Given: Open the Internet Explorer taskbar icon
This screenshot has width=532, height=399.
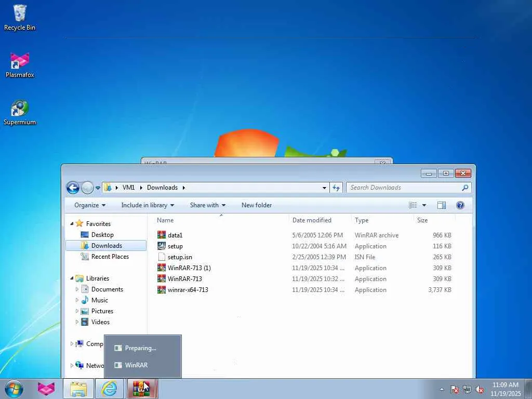Looking at the screenshot, I should pos(110,389).
